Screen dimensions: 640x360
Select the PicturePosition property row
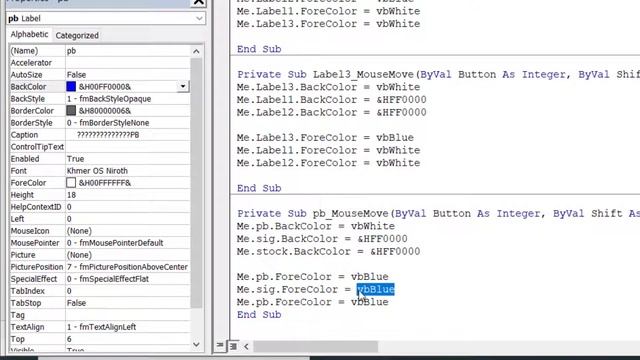(100, 267)
